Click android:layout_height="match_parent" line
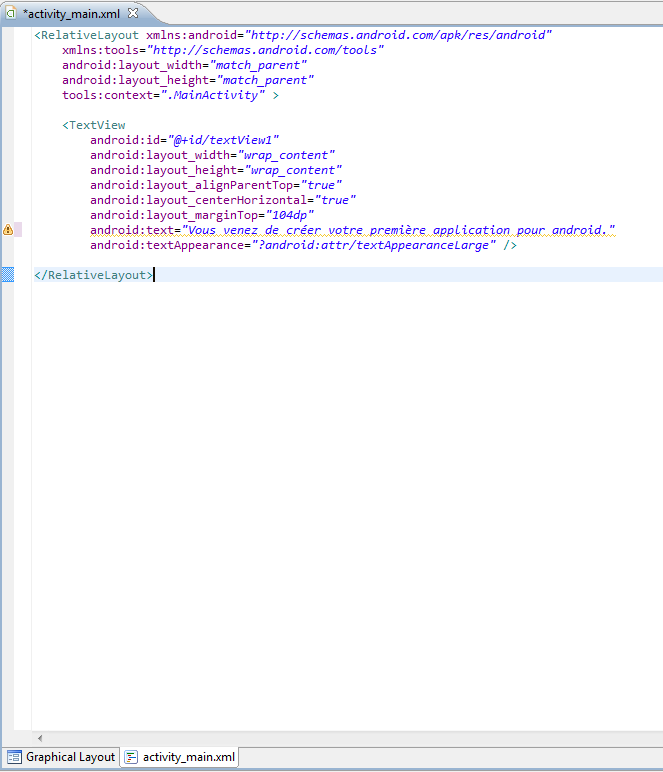 [188, 80]
